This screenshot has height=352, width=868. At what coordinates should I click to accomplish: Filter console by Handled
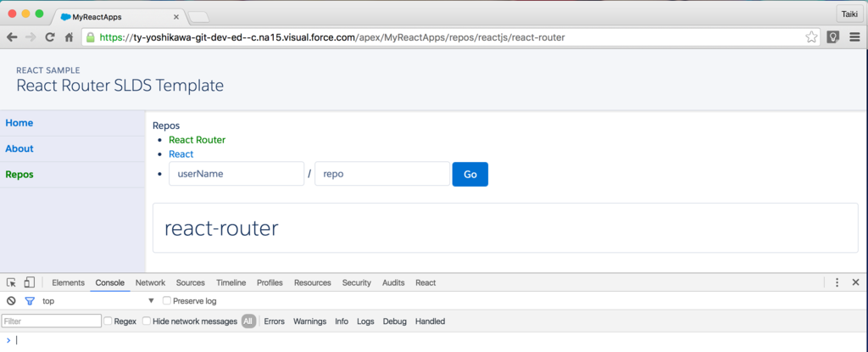(x=430, y=321)
